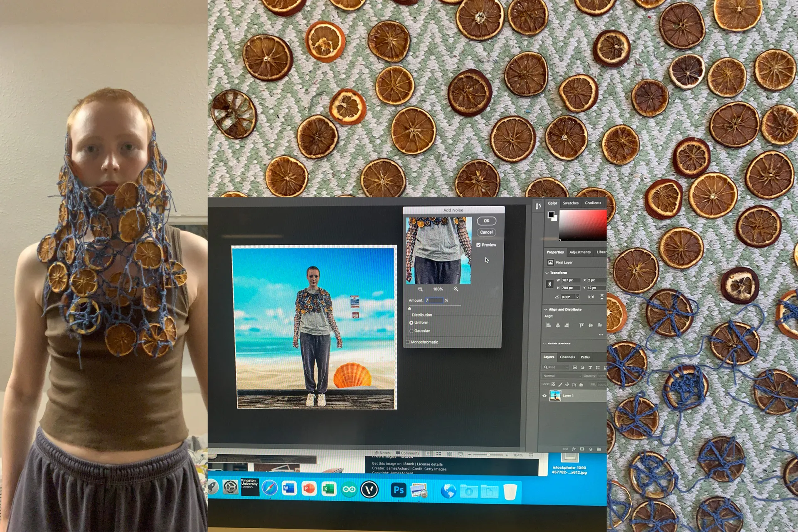Collapse the Align and Distribute section

click(546, 310)
